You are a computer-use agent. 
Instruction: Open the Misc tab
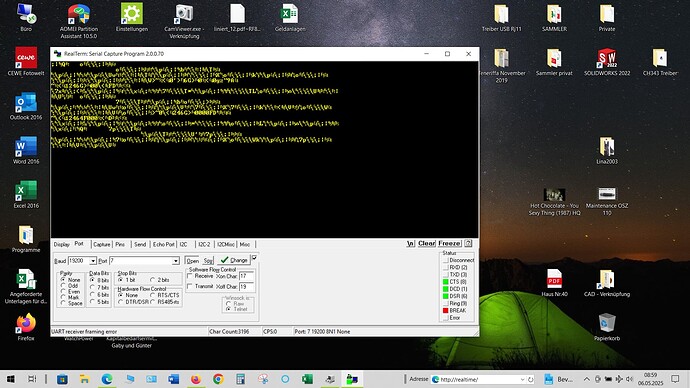(245, 244)
